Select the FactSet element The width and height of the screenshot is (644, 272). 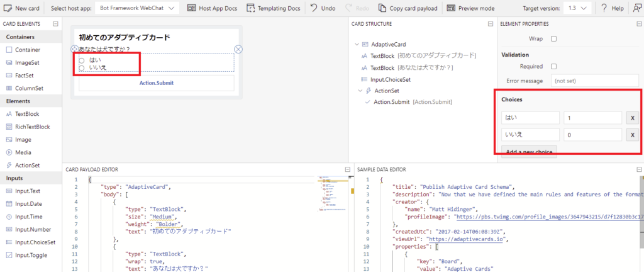pyautogui.click(x=25, y=75)
